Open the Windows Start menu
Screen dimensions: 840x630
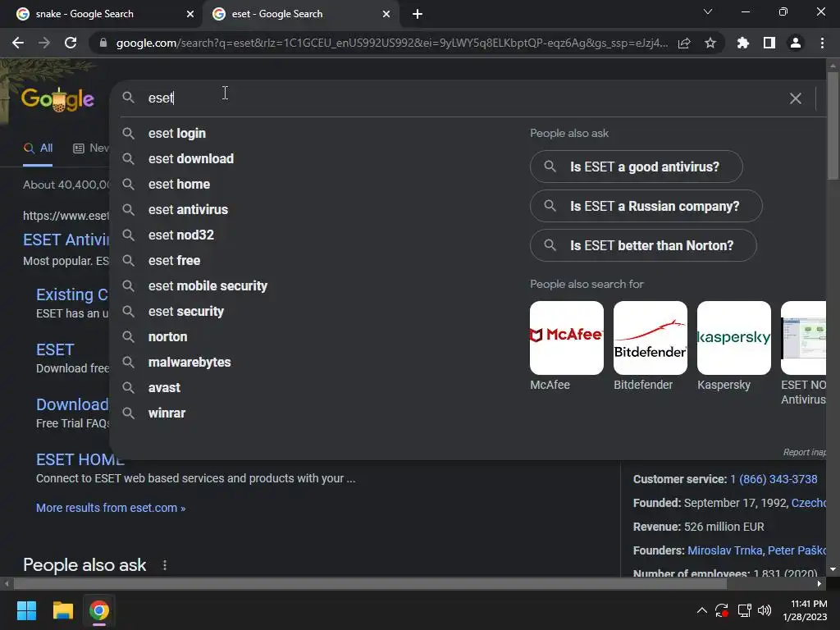coord(26,610)
